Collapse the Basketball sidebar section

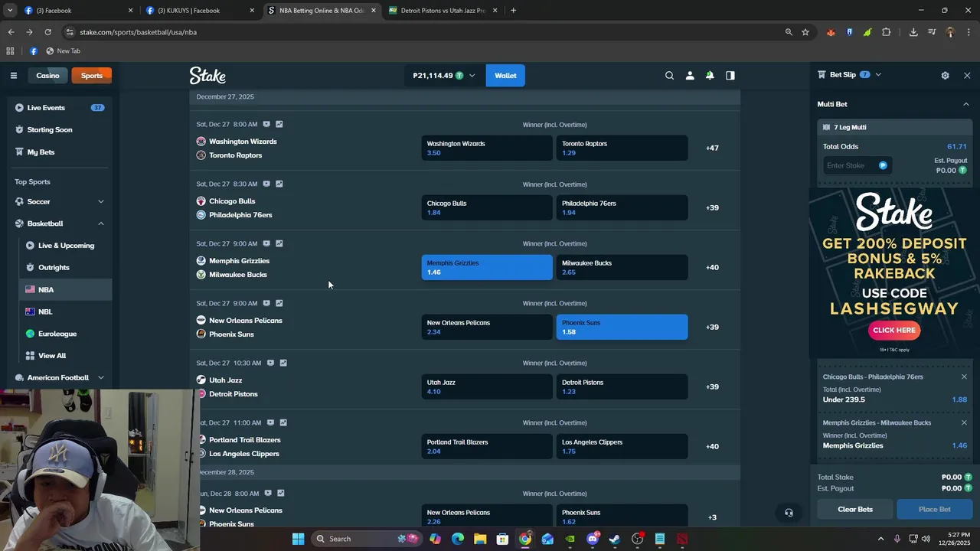click(100, 223)
